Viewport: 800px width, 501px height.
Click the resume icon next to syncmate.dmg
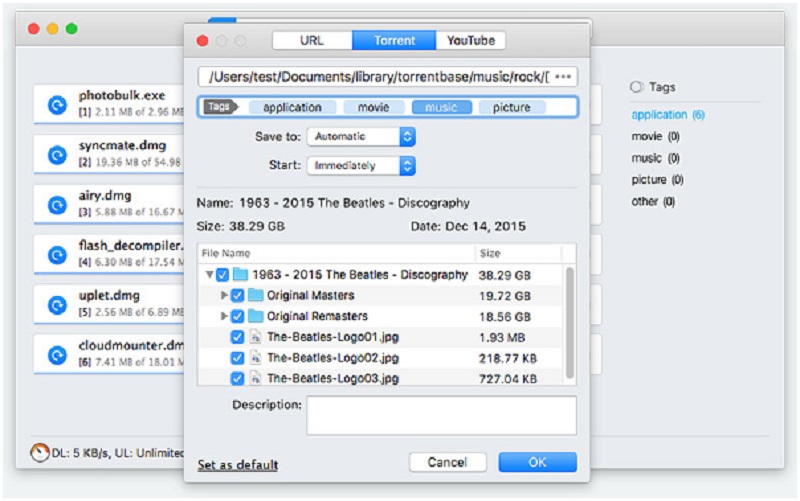(57, 153)
